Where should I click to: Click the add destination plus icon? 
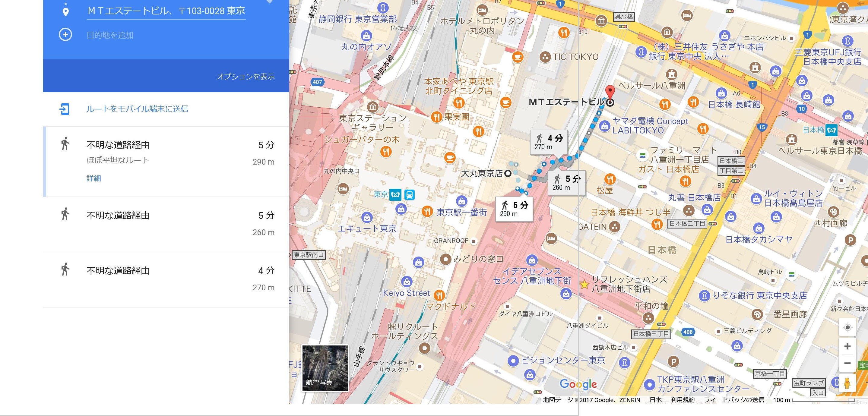65,35
